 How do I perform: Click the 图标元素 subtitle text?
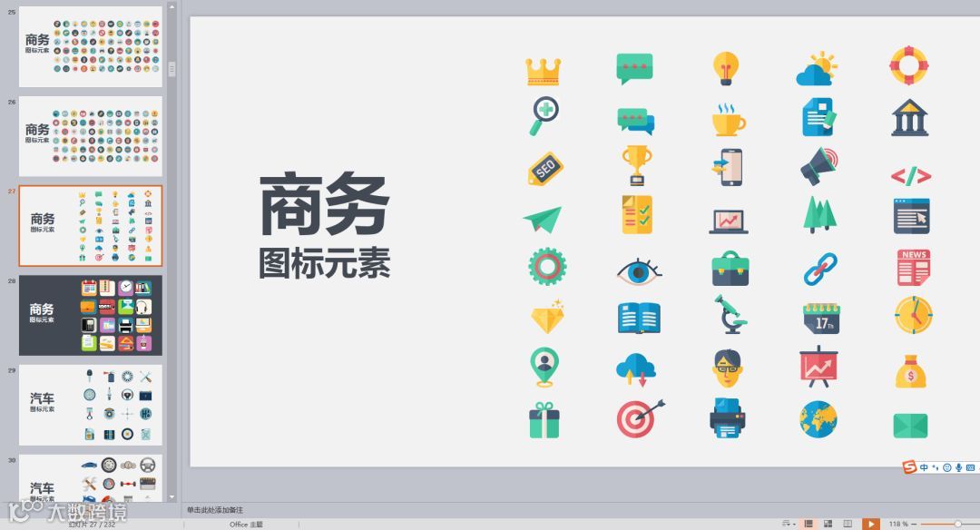(x=324, y=263)
